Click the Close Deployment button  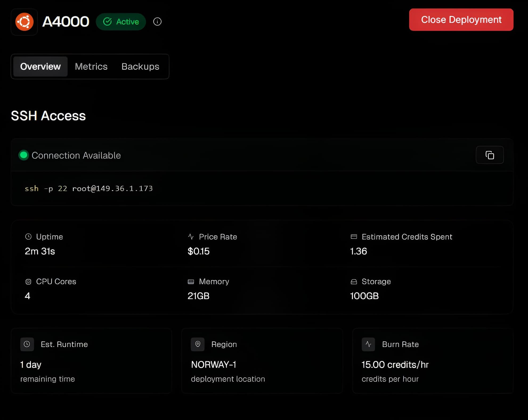(461, 20)
